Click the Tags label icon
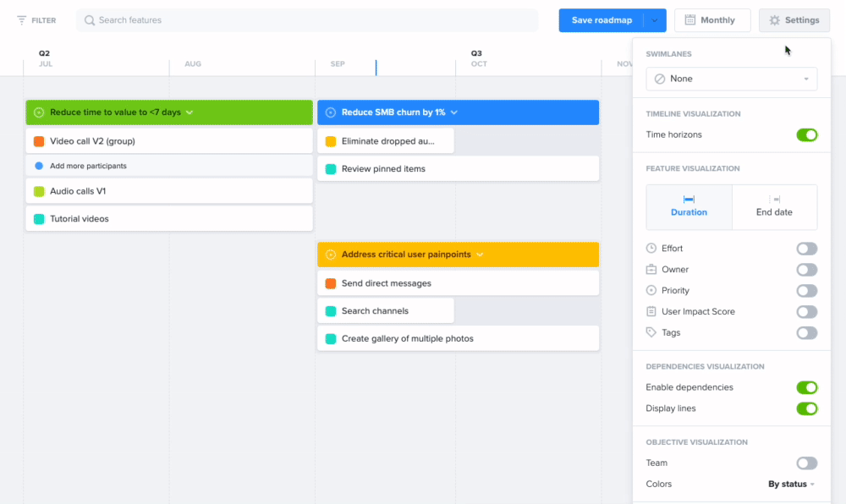 [651, 332]
